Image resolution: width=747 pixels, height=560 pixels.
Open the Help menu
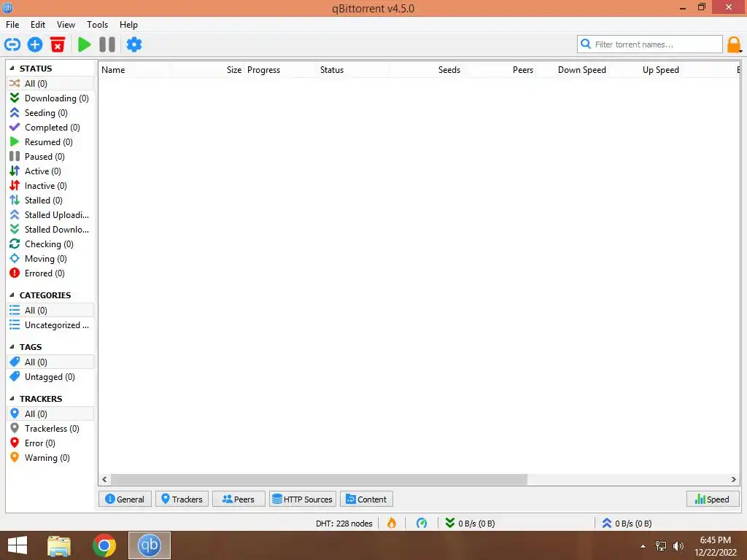pos(128,25)
